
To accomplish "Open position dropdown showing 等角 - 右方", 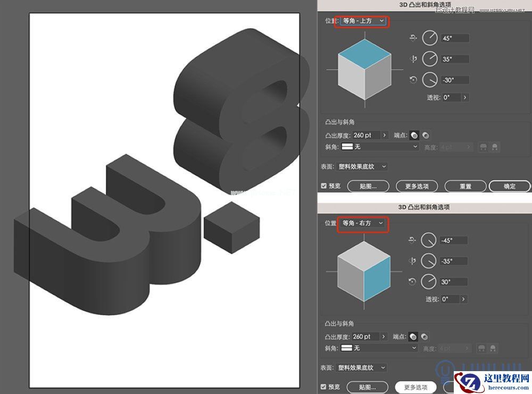I will pos(362,223).
